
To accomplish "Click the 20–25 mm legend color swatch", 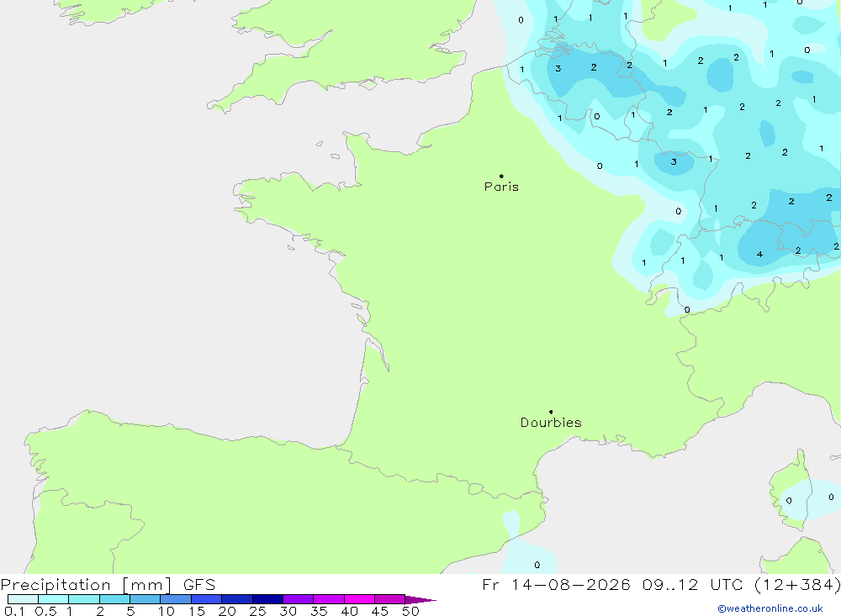I will (237, 599).
